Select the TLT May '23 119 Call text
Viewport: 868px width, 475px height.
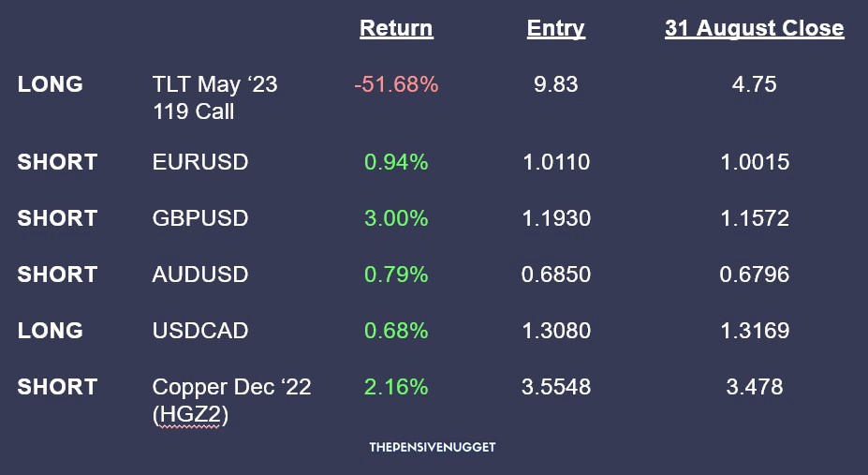coord(214,97)
